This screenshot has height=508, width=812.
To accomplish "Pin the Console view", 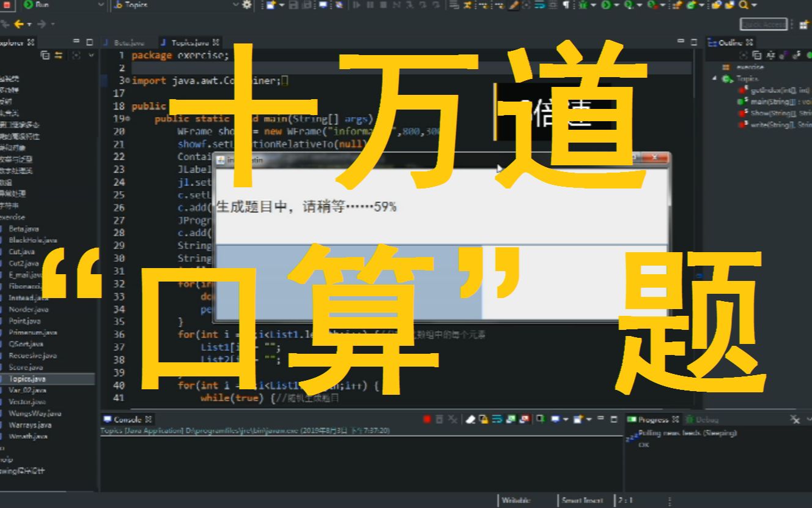I will click(541, 420).
